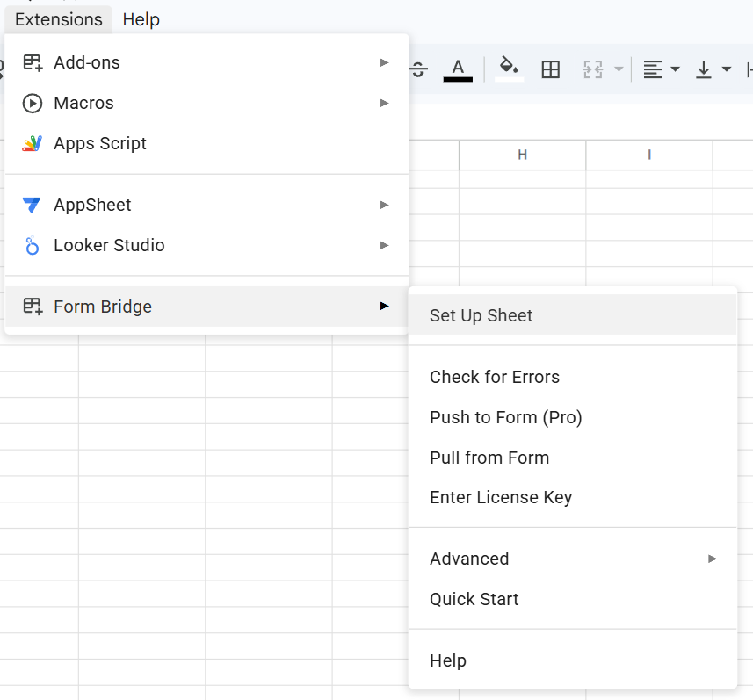Open the fill color paint bucket

509,70
